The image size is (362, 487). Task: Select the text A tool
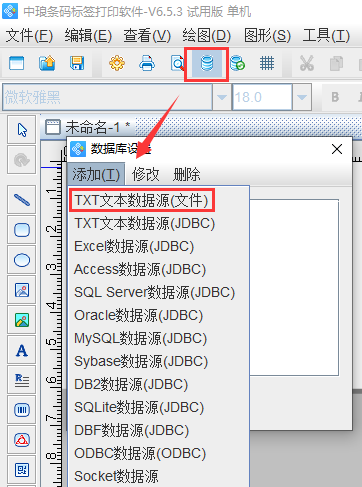[x=22, y=350]
